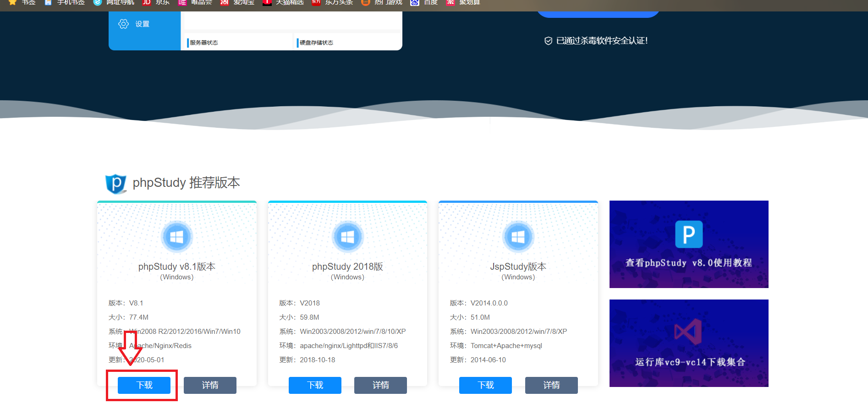The height and width of the screenshot is (414, 868).
Task: Click the Tomcat+Apache+mysql environment text
Action: [506, 346]
